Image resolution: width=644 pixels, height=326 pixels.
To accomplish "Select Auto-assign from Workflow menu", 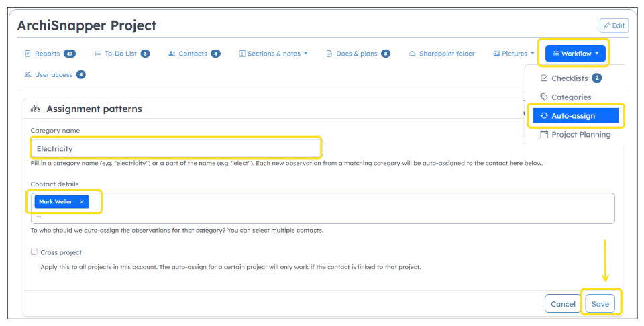I will [576, 116].
